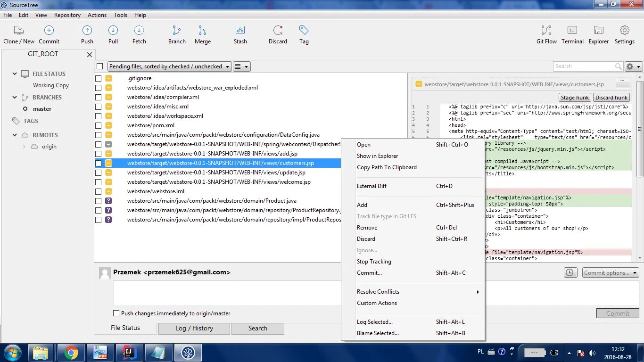
Task: Click the commit history clock icon
Action: coord(570,272)
